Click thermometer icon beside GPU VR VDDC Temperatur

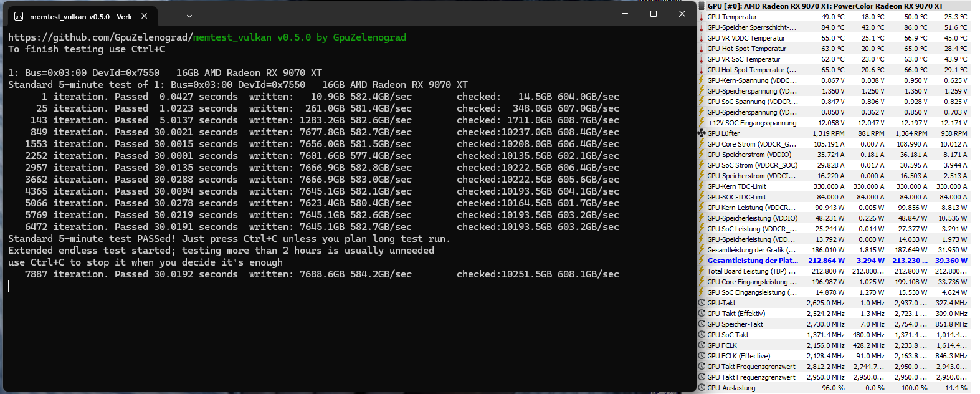[702, 38]
